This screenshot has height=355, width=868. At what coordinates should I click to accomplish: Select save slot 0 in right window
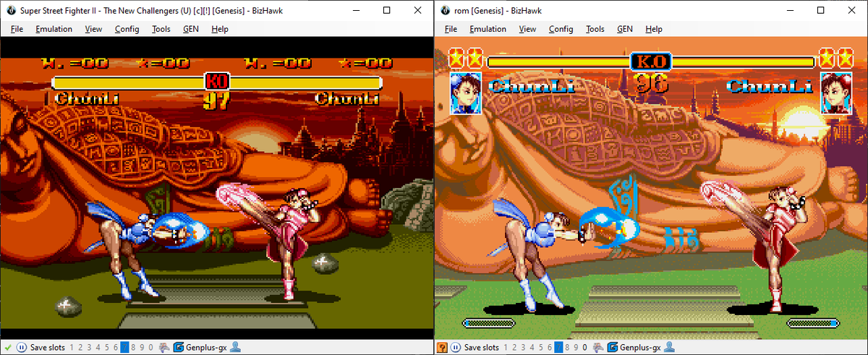(584, 348)
